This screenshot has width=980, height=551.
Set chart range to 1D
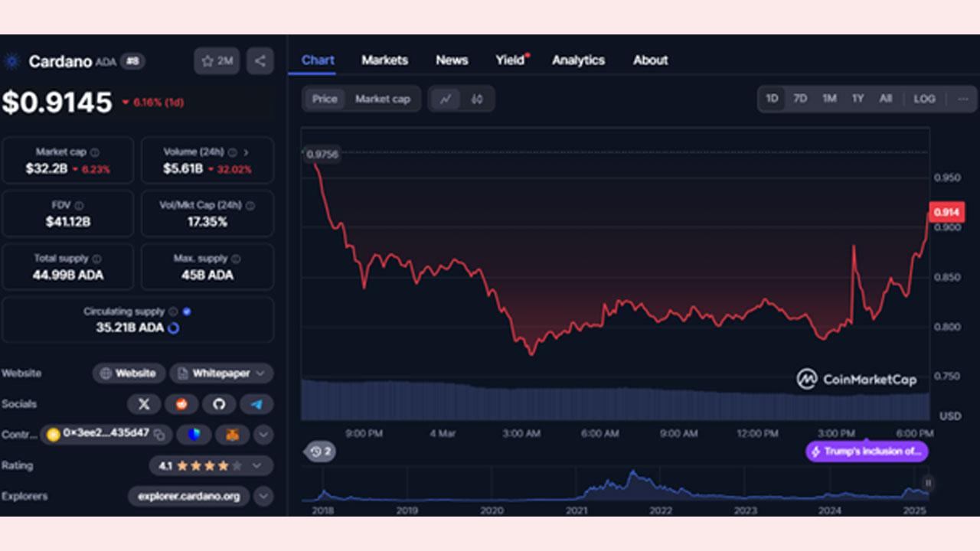tap(772, 99)
